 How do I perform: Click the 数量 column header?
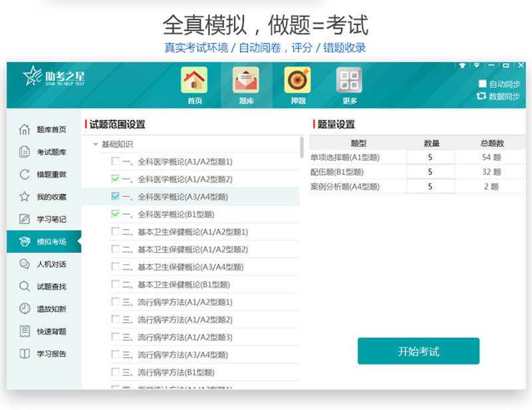tap(432, 143)
